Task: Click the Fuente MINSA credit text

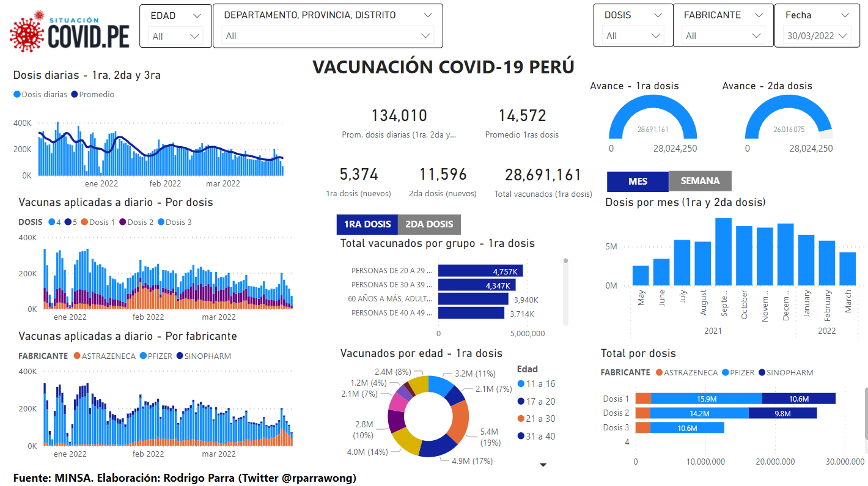Action: [185, 477]
